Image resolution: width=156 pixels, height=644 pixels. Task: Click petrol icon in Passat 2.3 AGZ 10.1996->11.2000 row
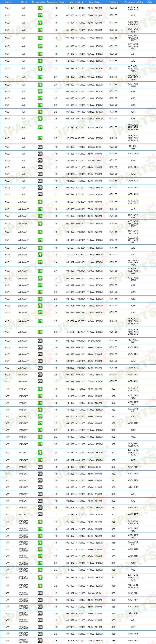click(x=40, y=430)
